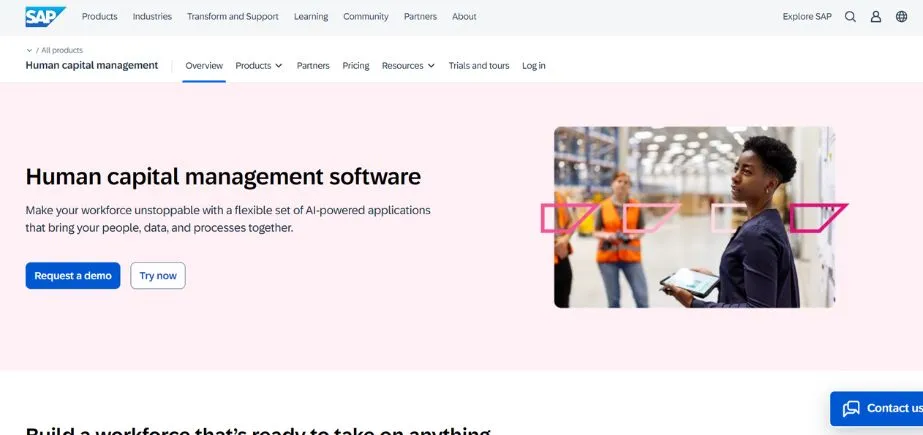Click the SAP logo
Screen dimensions: 923x435
(45, 16)
